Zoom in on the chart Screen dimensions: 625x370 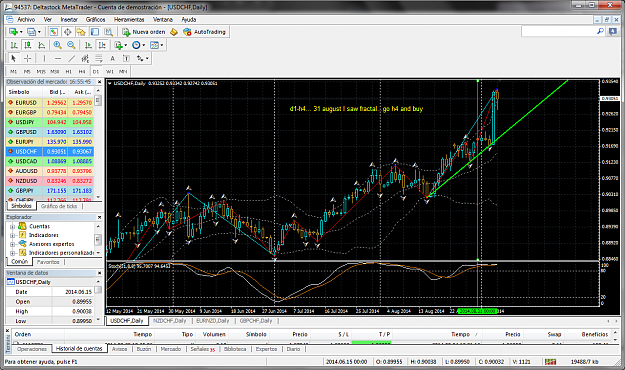click(57, 45)
